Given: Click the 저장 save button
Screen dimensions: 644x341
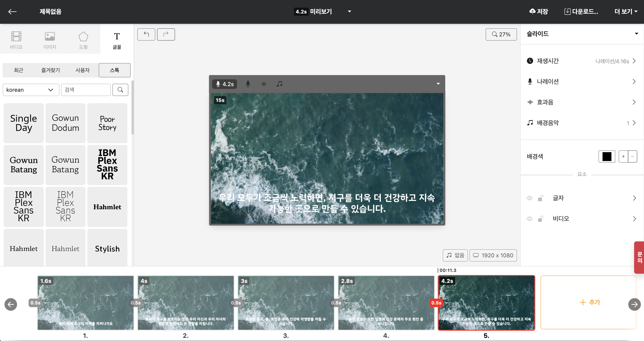Looking at the screenshot, I should click(x=539, y=11).
